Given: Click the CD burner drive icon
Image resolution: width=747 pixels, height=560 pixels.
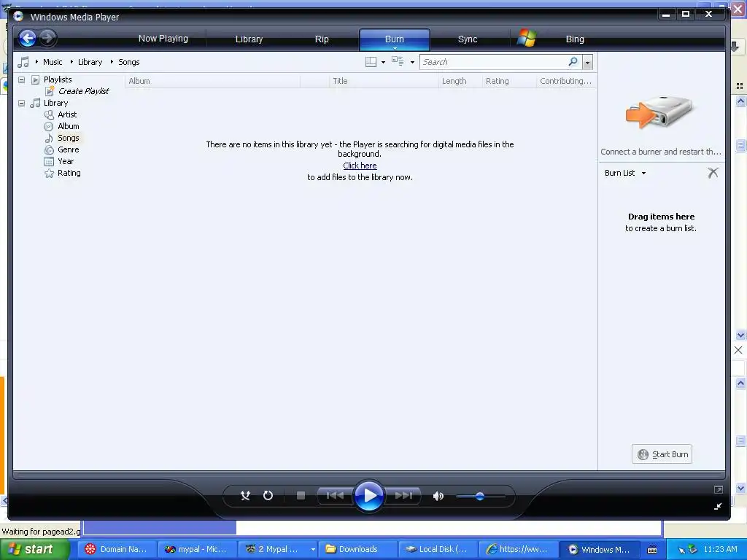Looking at the screenshot, I should (659, 112).
